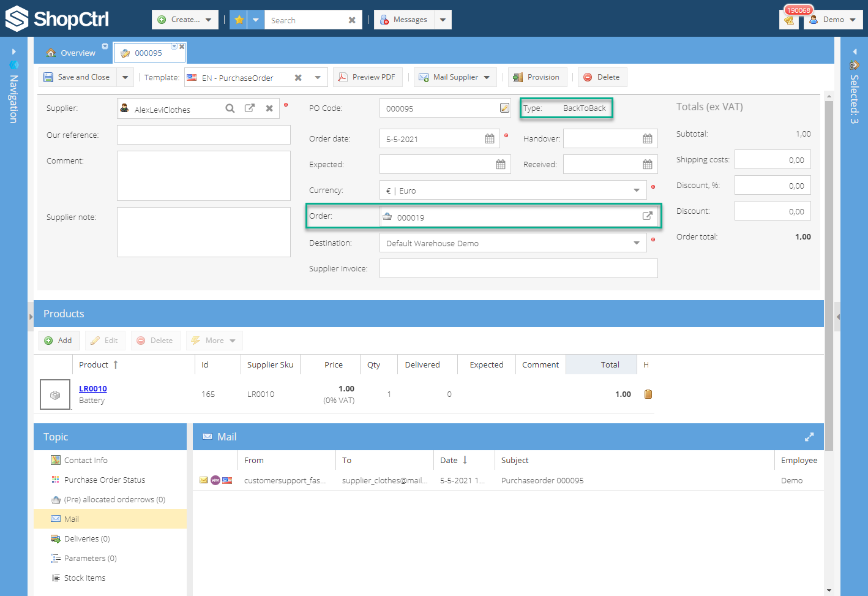Click the Discount % field
Screen dimensions: 868x596
(773, 185)
